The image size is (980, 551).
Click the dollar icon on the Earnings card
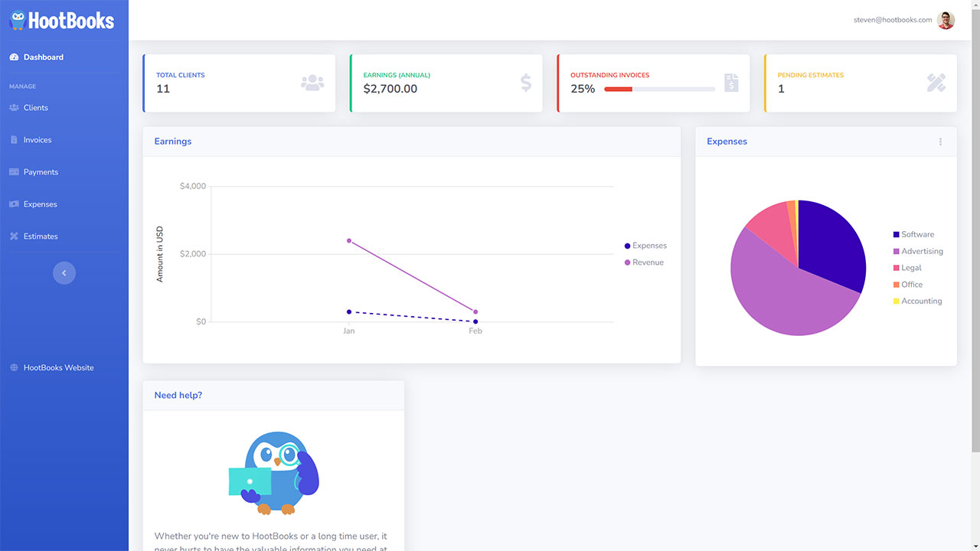(525, 82)
